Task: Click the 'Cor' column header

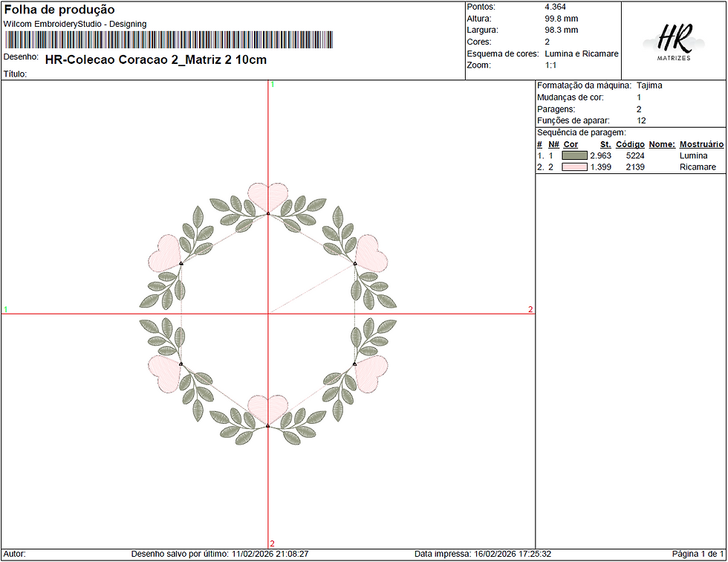Action: 571,144
